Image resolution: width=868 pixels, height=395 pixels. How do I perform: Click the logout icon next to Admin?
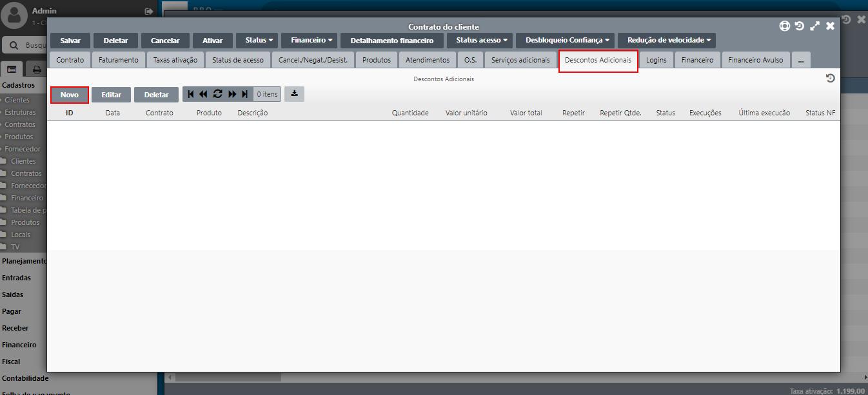click(x=150, y=12)
